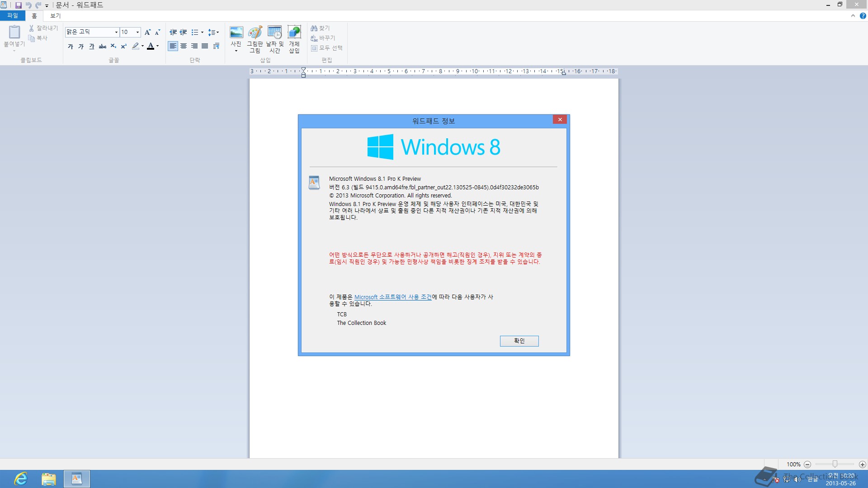The height and width of the screenshot is (488, 868).
Task: Click the Action Center flag tray icon
Action: pyautogui.click(x=776, y=479)
